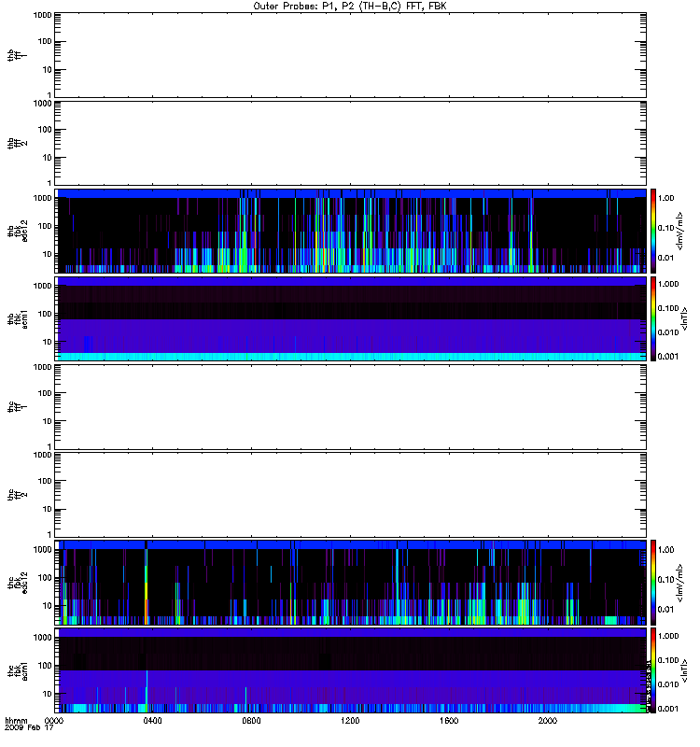The image size is (700, 747).
Task: Click the '<|mV/m|>' units label of thb edc12 color bar
Action: (x=679, y=231)
